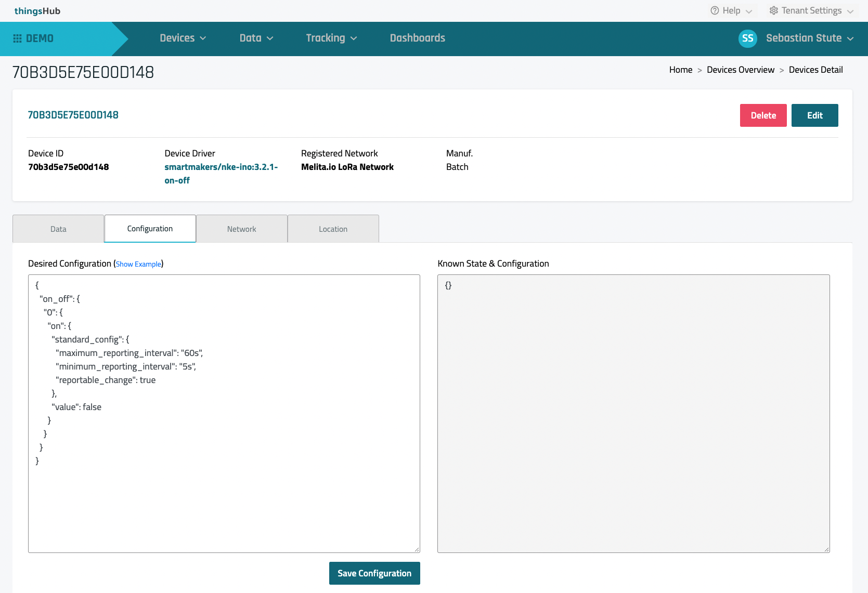Viewport: 868px width, 593px height.
Task: Switch to the Data tab
Action: (58, 229)
